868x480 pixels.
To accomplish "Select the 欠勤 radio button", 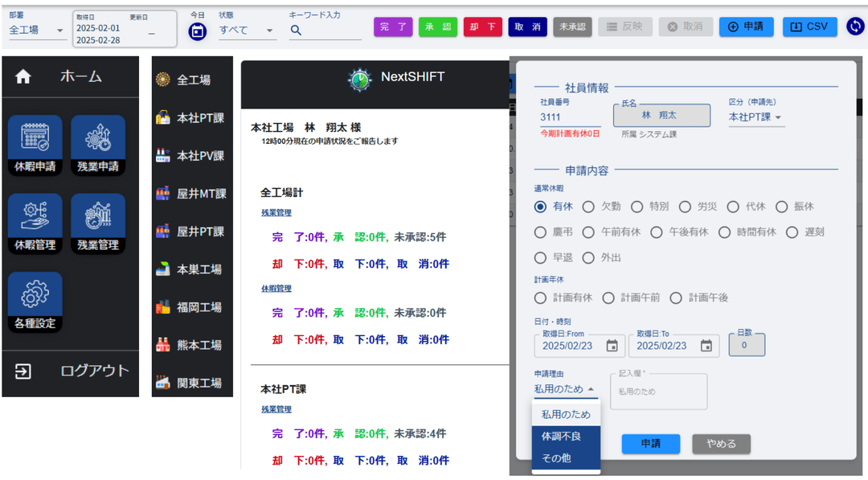I will 589,207.
